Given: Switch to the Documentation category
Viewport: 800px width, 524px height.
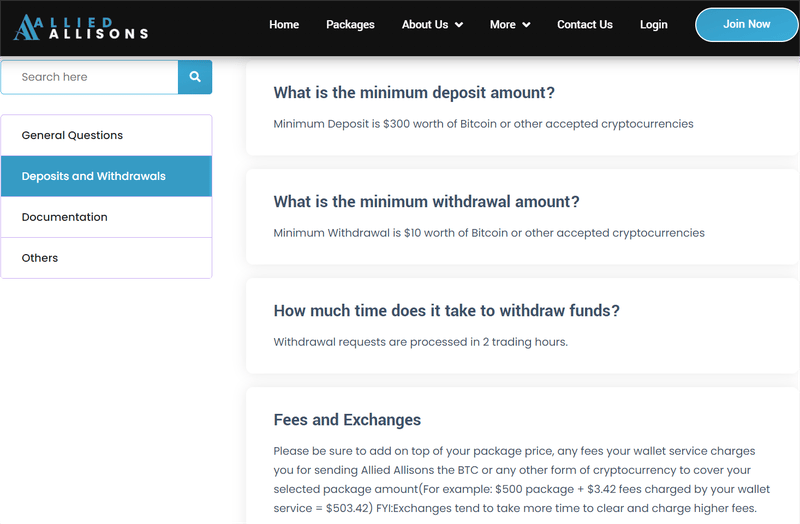Looking at the screenshot, I should pos(106,217).
